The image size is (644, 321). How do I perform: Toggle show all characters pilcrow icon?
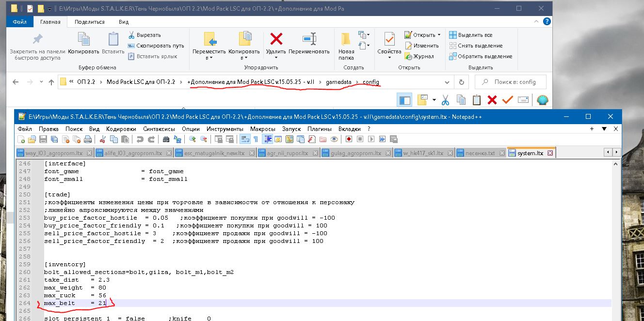[256, 139]
